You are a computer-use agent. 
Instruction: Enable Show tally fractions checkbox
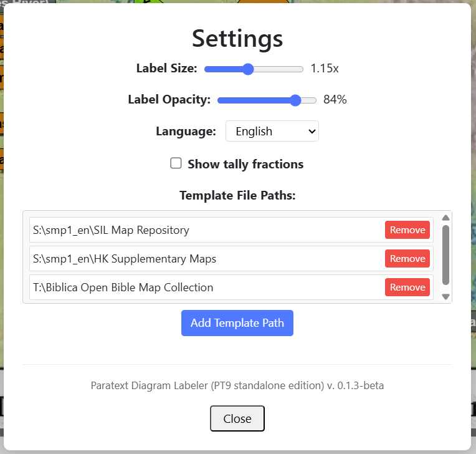click(176, 163)
